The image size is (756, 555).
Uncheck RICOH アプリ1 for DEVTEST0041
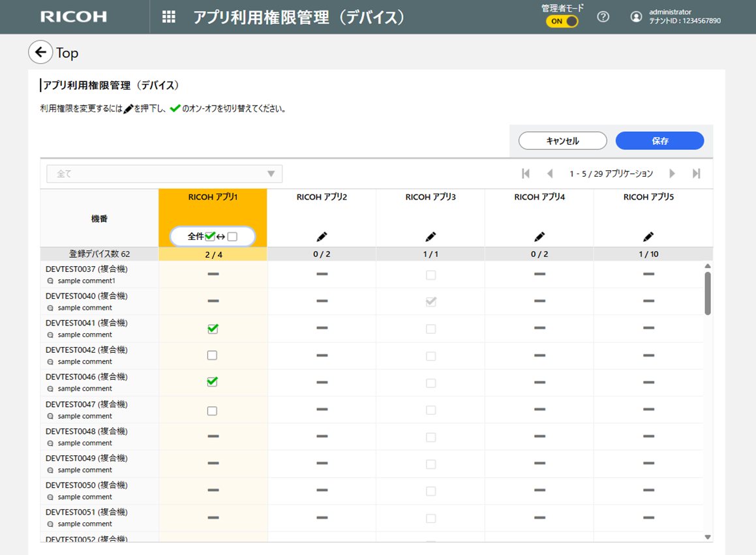(x=213, y=329)
